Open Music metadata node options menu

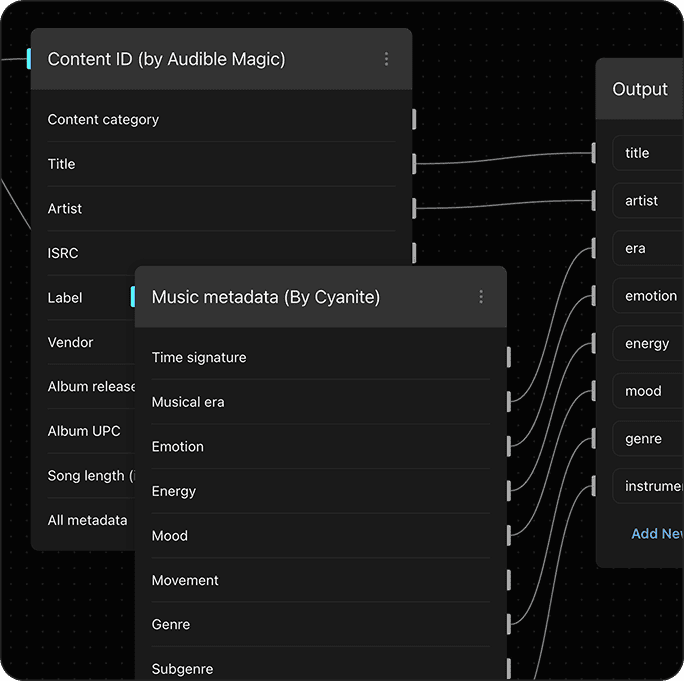coord(481,297)
